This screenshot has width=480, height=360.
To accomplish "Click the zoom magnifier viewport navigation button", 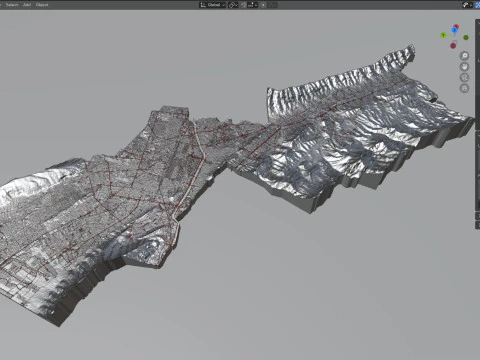I will pos(464,56).
